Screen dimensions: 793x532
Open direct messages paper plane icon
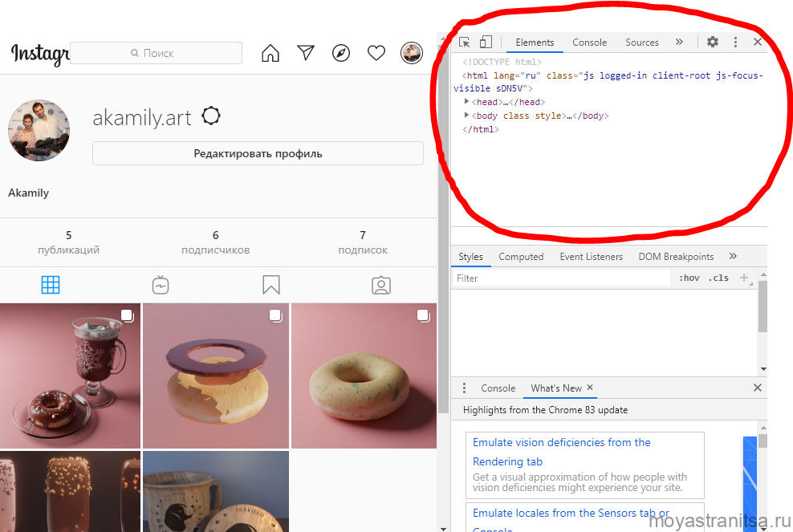click(306, 53)
